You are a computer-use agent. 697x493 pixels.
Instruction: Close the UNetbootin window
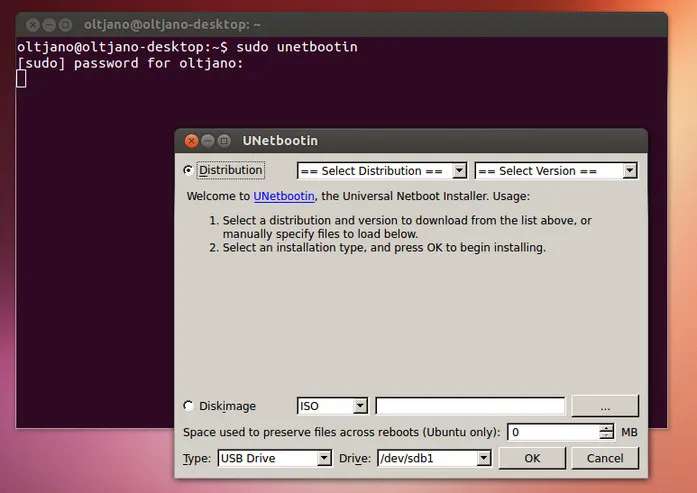pos(192,141)
